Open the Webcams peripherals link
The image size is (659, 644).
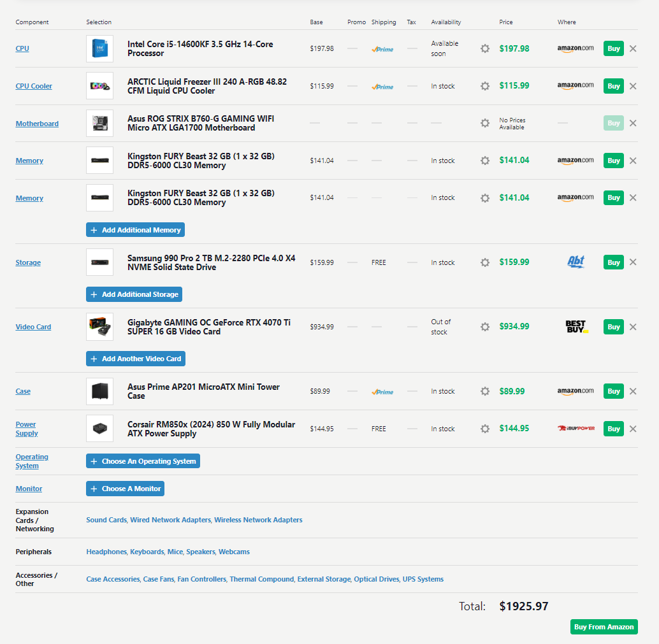[x=234, y=552]
